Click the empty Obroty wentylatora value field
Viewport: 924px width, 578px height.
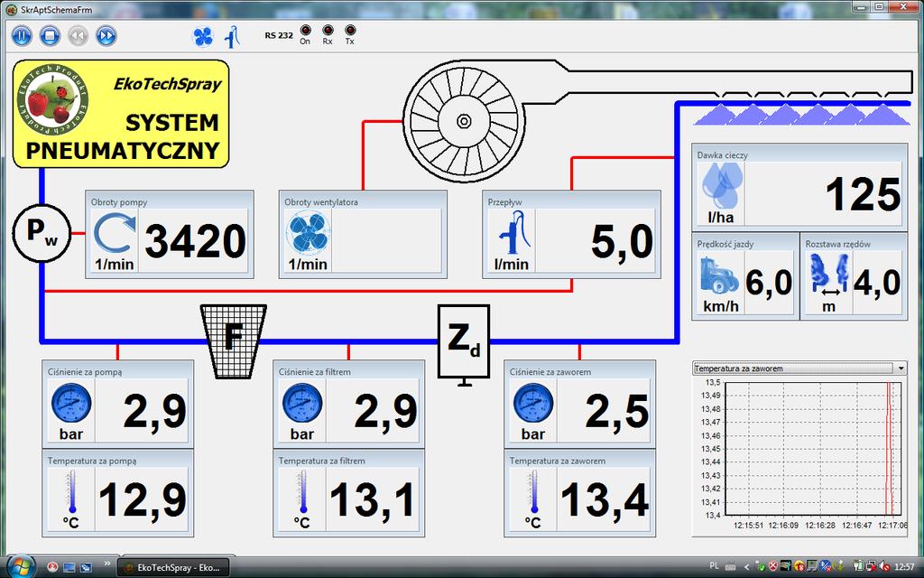(386, 240)
